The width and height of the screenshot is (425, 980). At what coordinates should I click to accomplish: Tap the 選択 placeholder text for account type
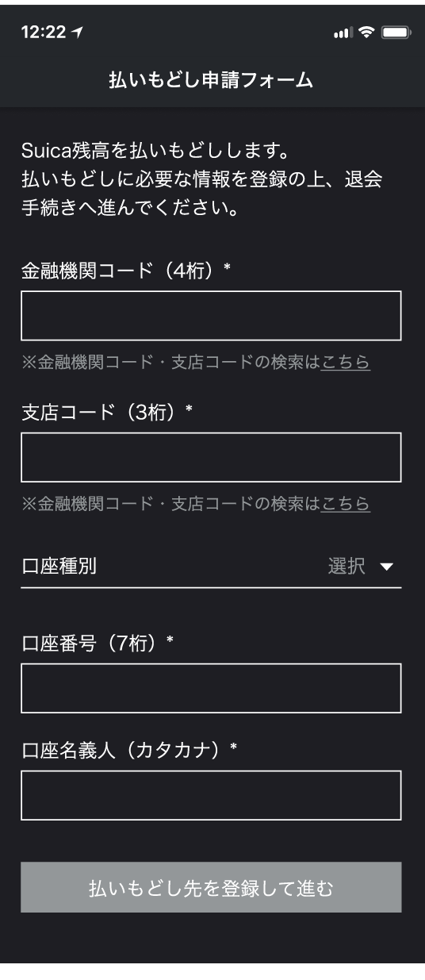pos(347,566)
